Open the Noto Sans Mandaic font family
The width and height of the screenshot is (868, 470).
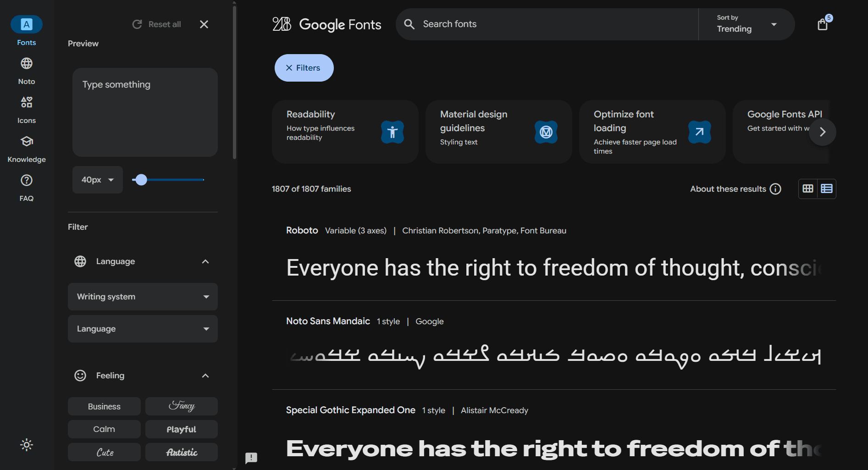point(328,321)
